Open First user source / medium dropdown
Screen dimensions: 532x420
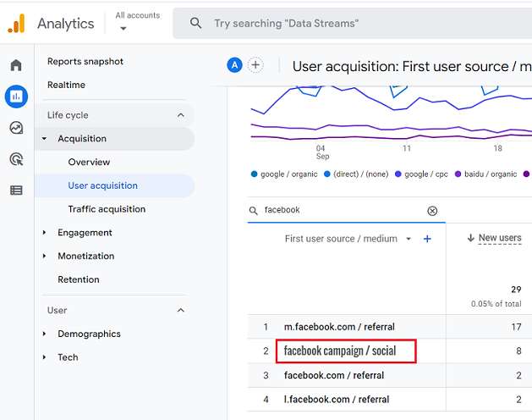[x=409, y=239]
